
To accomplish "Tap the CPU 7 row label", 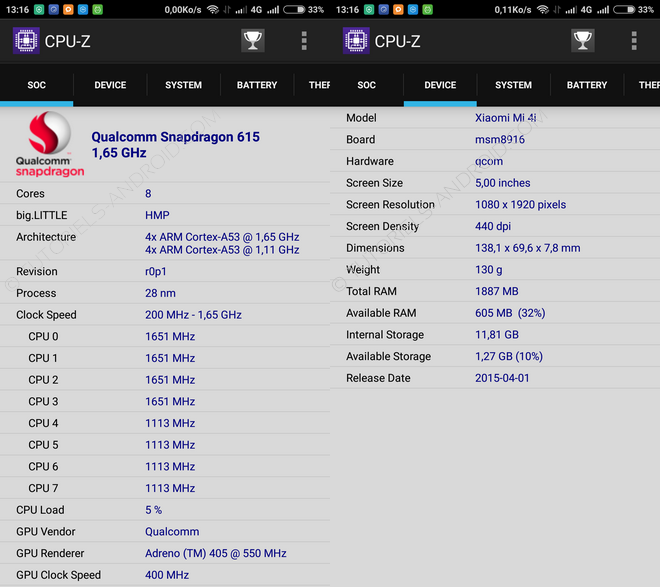I will coord(43,488).
